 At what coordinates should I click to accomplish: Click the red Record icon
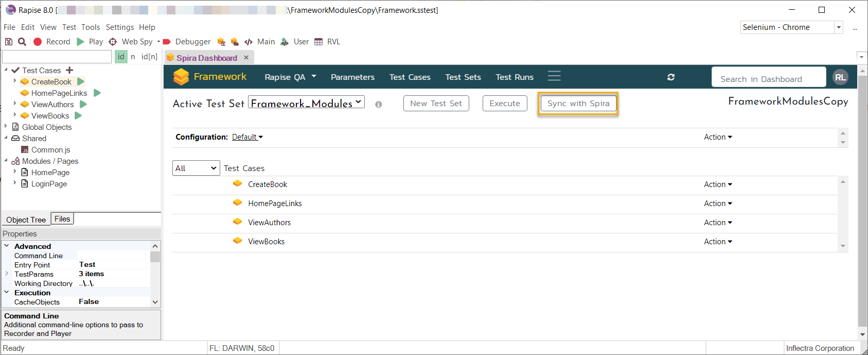tap(38, 42)
